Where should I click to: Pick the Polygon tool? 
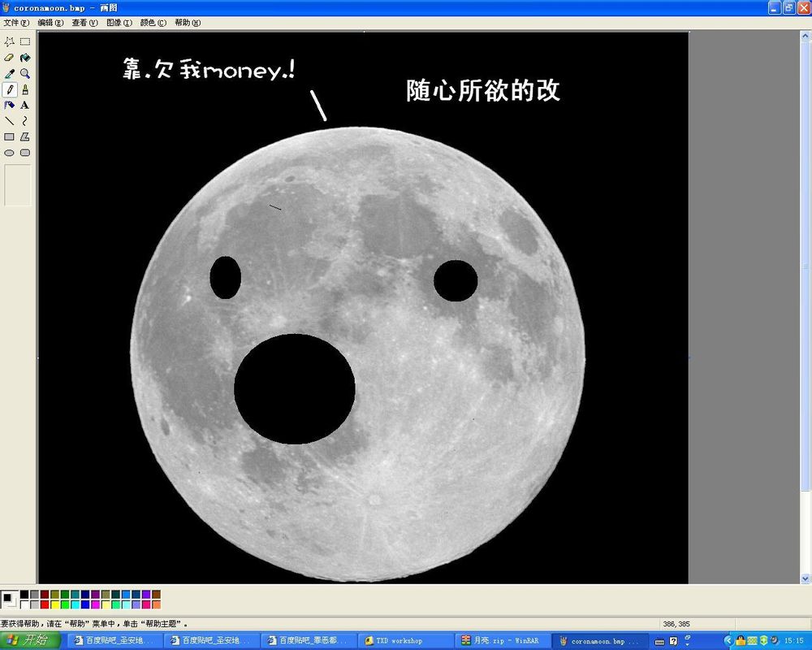(x=25, y=136)
